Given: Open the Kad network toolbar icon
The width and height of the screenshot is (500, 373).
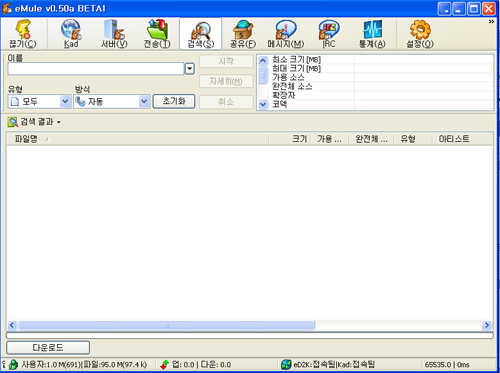Looking at the screenshot, I should pos(71,34).
